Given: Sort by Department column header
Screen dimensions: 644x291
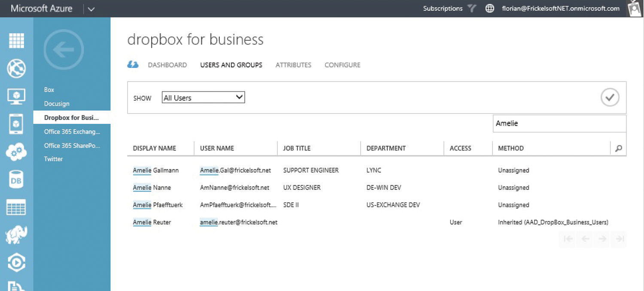Looking at the screenshot, I should point(386,148).
